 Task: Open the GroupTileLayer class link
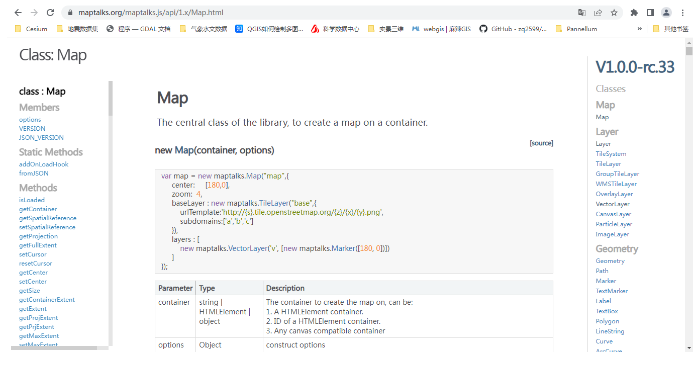pyautogui.click(x=617, y=174)
